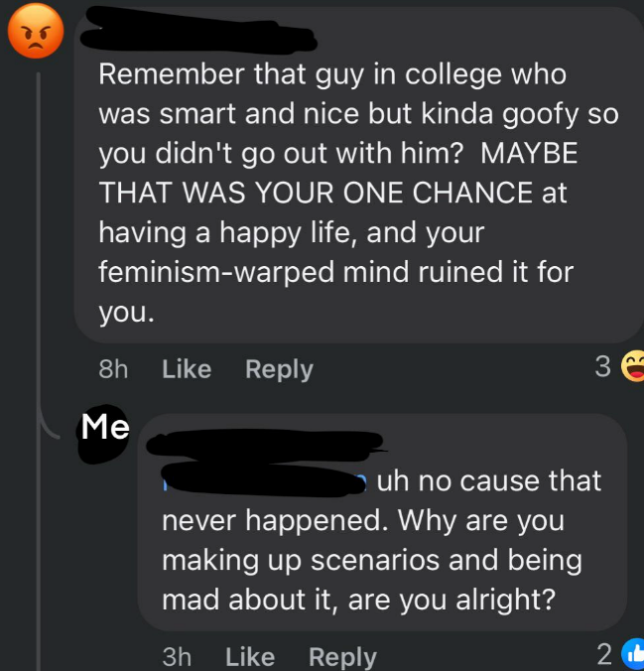Like the 8h-old comment

tap(187, 369)
